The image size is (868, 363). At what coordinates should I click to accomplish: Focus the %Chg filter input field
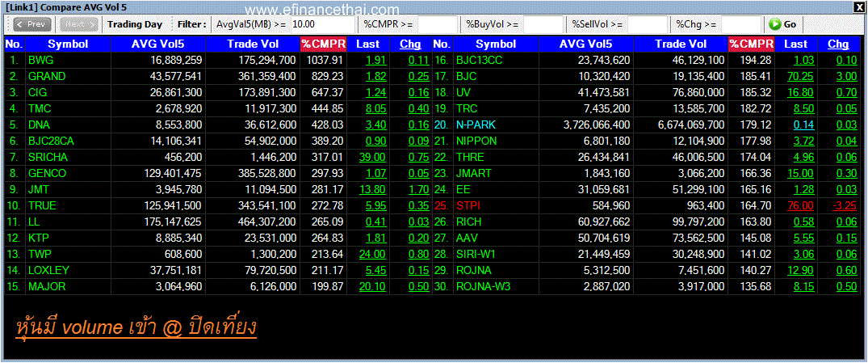(x=741, y=24)
